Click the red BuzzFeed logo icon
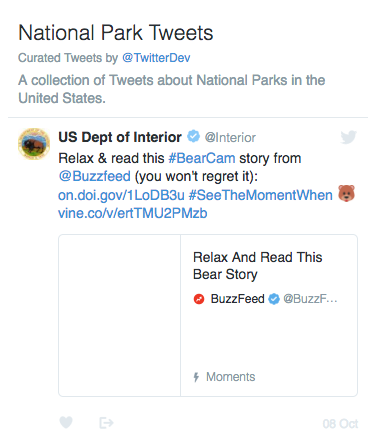Screen dimensions: 375x444 (199, 299)
